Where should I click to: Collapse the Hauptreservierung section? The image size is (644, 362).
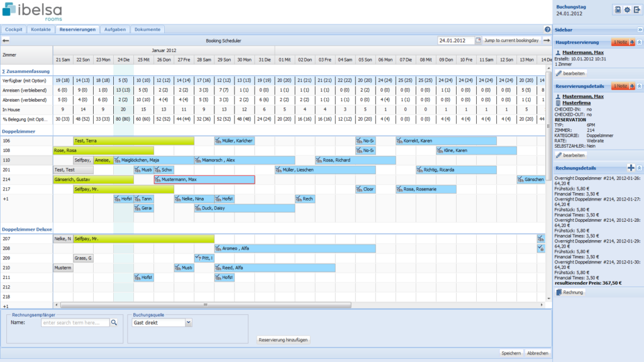click(640, 42)
